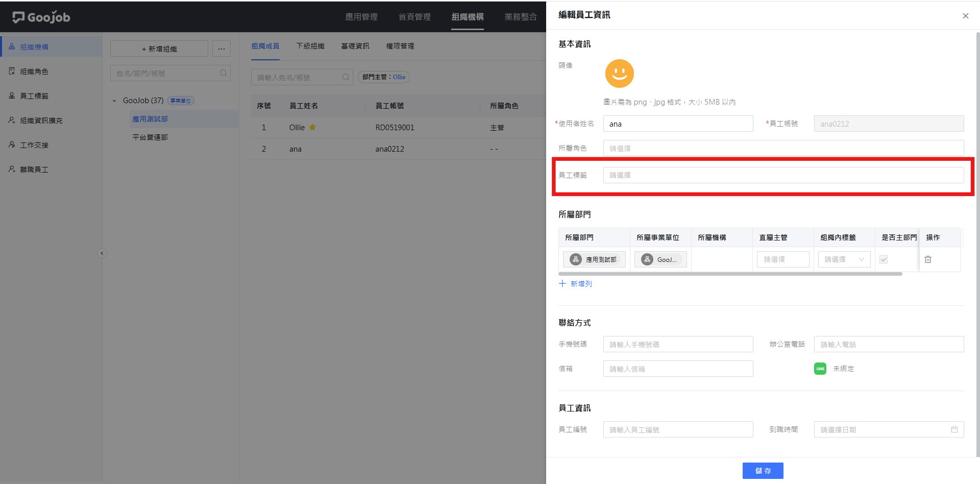Select the 基礎資訊 tab

355,46
